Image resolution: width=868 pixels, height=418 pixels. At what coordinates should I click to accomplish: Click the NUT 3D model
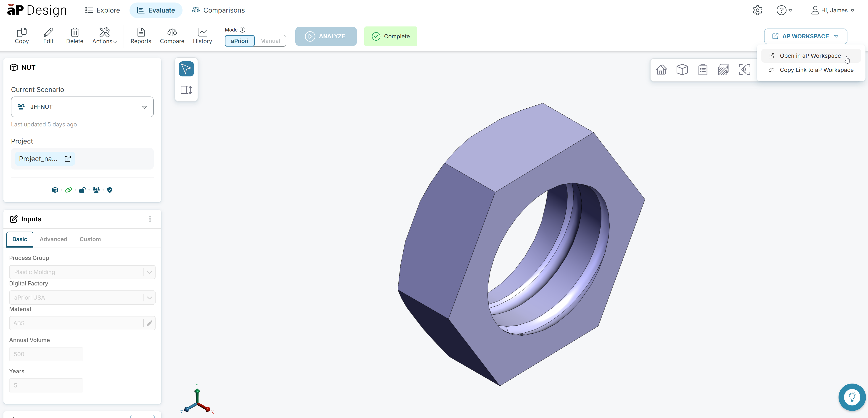tap(522, 245)
